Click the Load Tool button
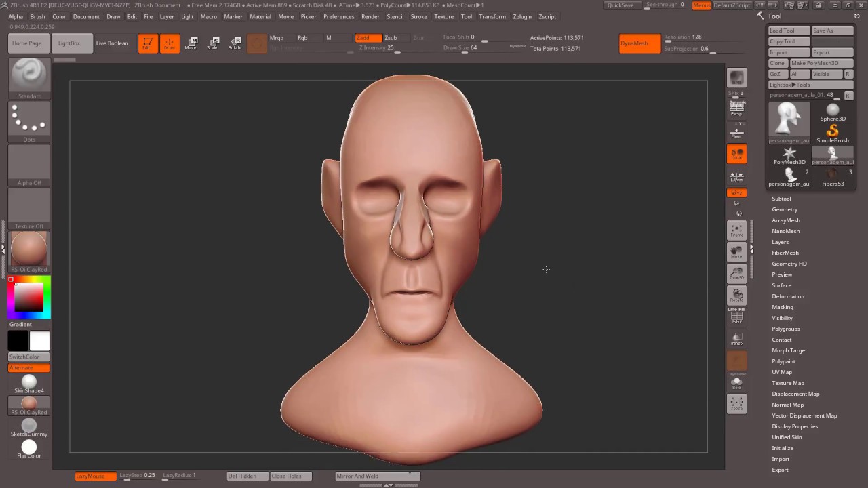The height and width of the screenshot is (488, 868). coord(789,30)
